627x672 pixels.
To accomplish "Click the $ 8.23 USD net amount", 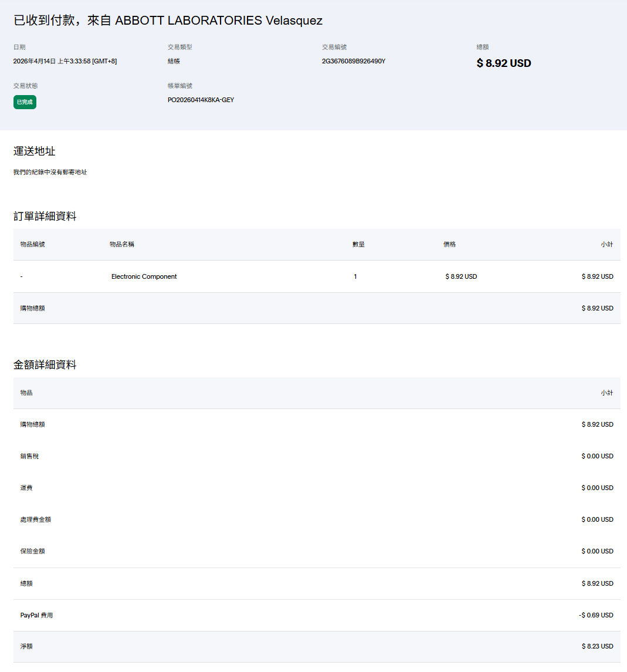I will 597,646.
